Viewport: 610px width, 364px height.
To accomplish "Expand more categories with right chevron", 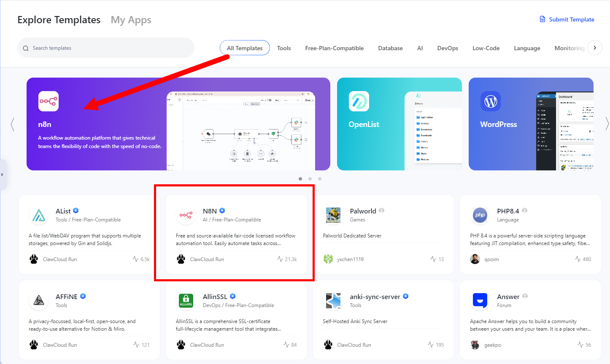I will pos(595,48).
